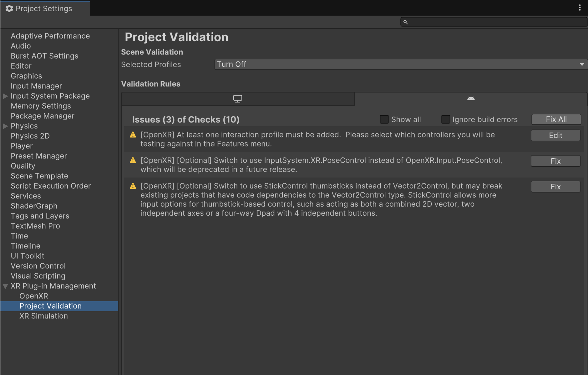Viewport: 588px width, 375px height.
Task: Click the Fix All button
Action: tap(556, 119)
